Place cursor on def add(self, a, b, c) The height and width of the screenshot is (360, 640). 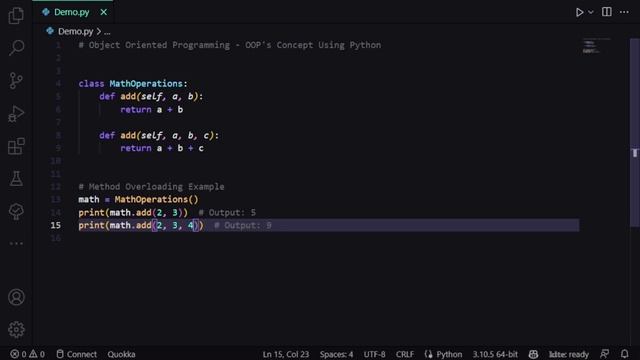pyautogui.click(x=159, y=136)
